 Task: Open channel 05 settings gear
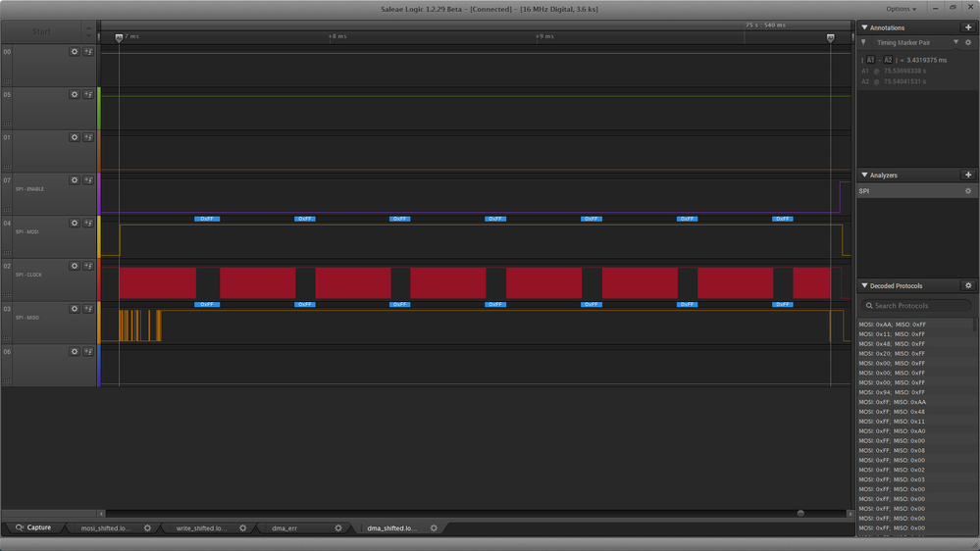(75, 94)
